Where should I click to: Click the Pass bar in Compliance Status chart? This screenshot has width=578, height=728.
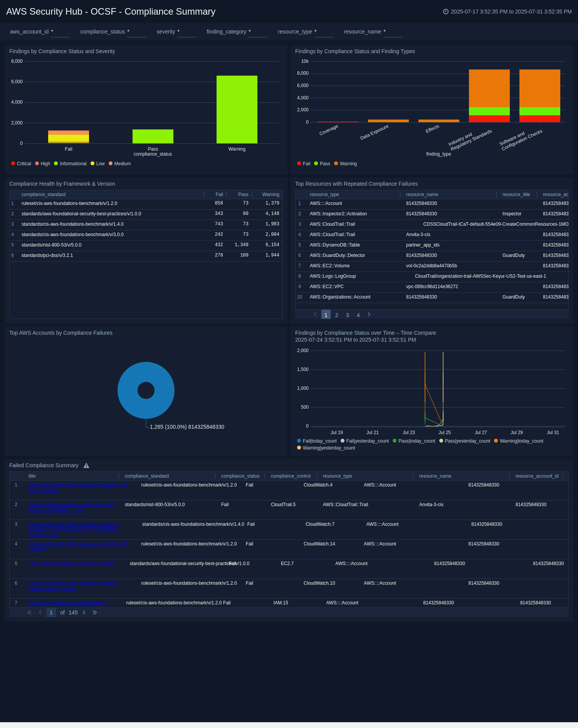(x=153, y=136)
